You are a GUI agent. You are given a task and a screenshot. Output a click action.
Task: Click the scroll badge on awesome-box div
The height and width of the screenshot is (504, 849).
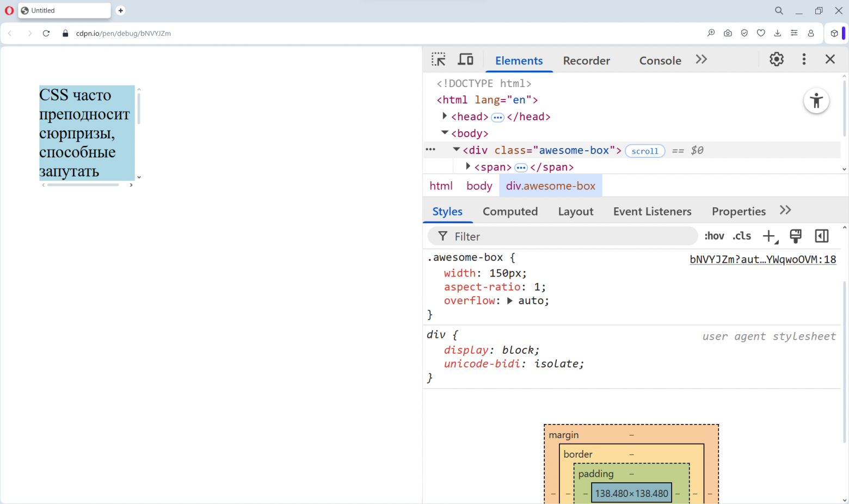click(x=645, y=151)
